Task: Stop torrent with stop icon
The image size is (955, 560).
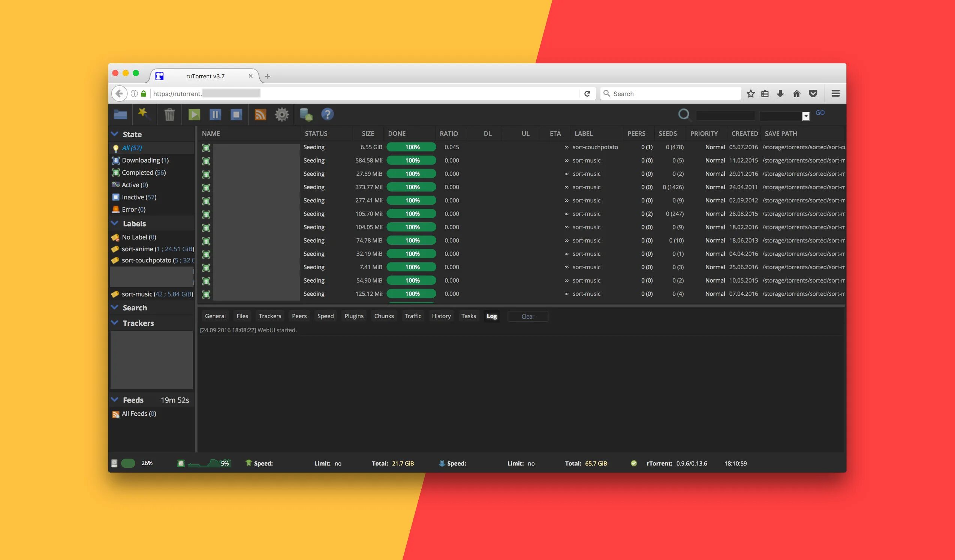Action: click(237, 114)
